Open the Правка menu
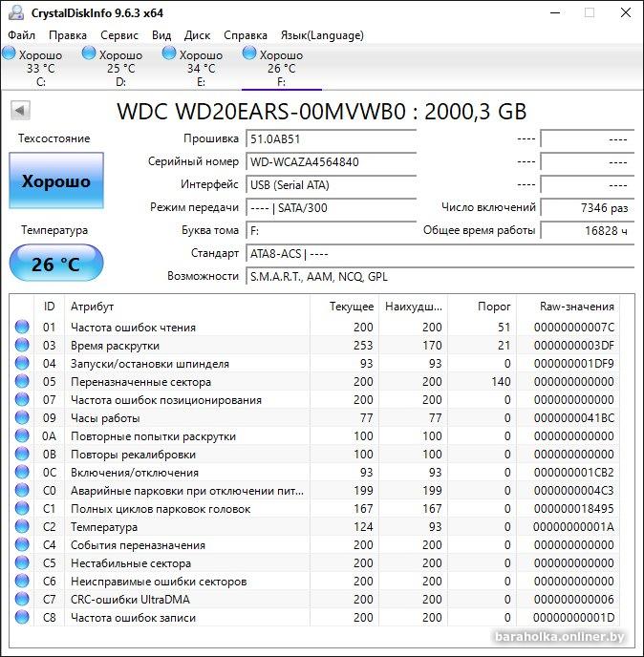Image resolution: width=644 pixels, height=657 pixels. [x=68, y=35]
